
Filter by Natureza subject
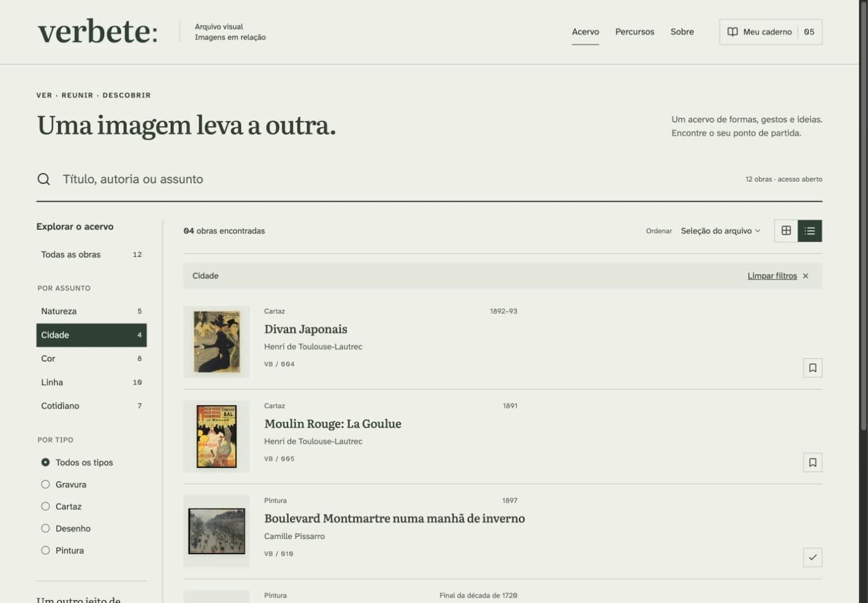pos(91,311)
